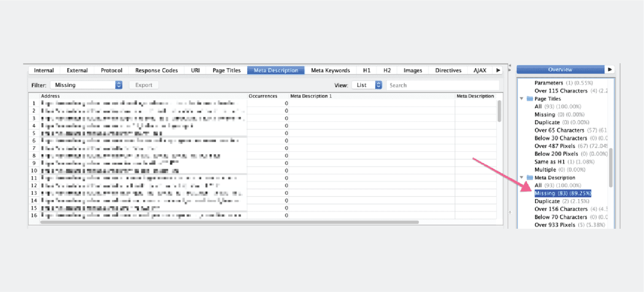This screenshot has width=644, height=292.
Task: Select the Meta Description tab
Action: 276,70
